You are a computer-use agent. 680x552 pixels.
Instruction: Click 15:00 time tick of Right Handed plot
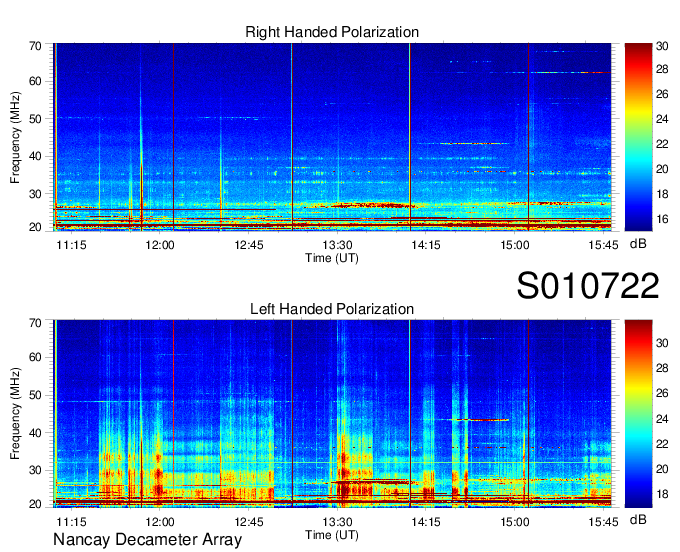pyautogui.click(x=515, y=245)
